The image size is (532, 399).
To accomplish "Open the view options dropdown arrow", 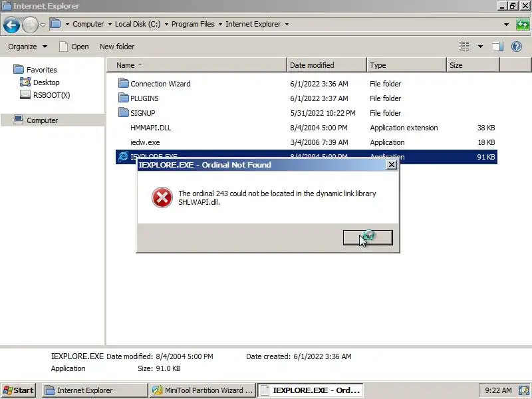I will click(x=480, y=47).
